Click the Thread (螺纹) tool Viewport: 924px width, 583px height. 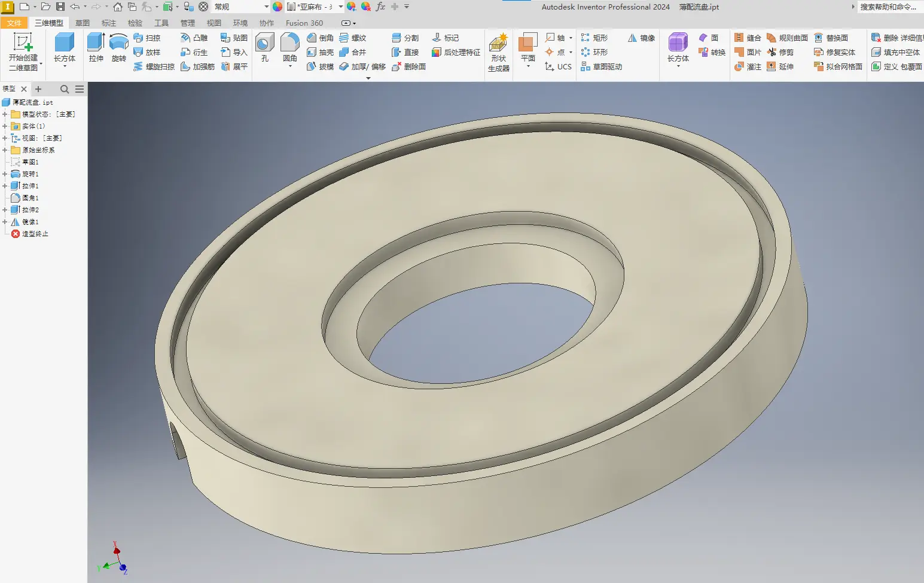[x=352, y=38]
